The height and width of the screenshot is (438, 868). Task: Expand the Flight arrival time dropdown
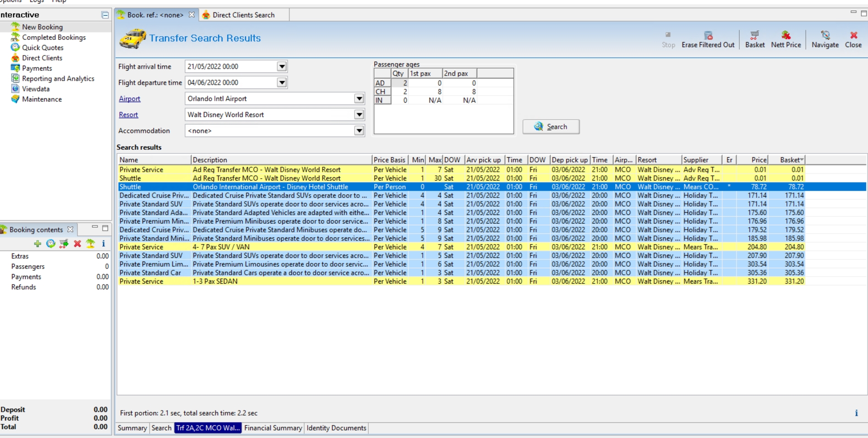pos(282,66)
